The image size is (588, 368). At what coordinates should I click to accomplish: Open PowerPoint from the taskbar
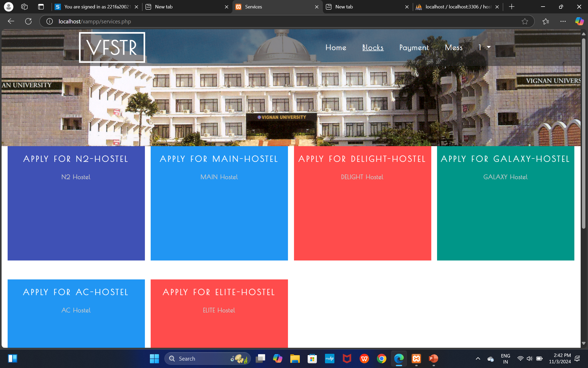(x=433, y=359)
